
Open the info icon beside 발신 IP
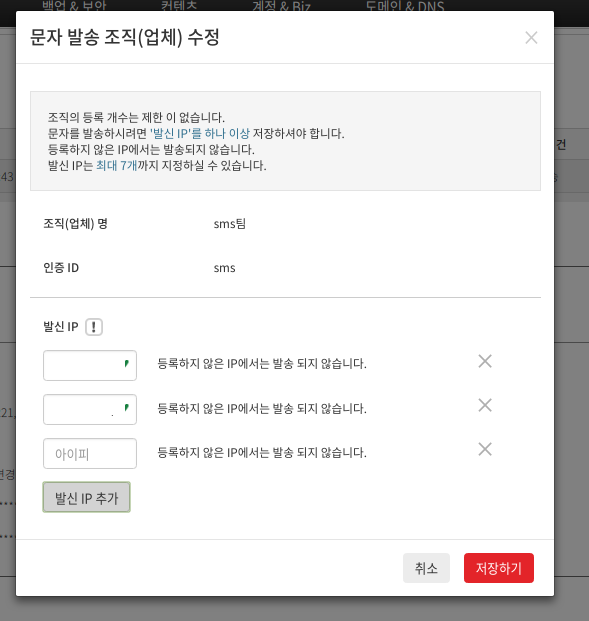pyautogui.click(x=94, y=327)
